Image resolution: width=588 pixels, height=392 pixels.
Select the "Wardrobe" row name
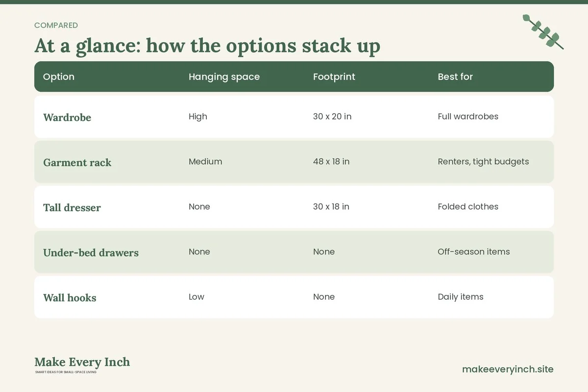point(67,117)
